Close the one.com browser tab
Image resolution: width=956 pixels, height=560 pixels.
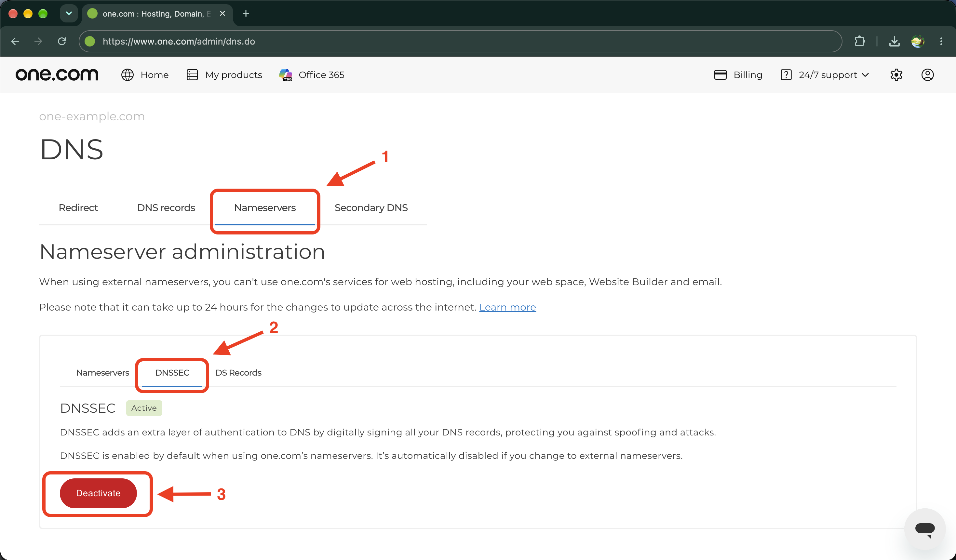223,14
